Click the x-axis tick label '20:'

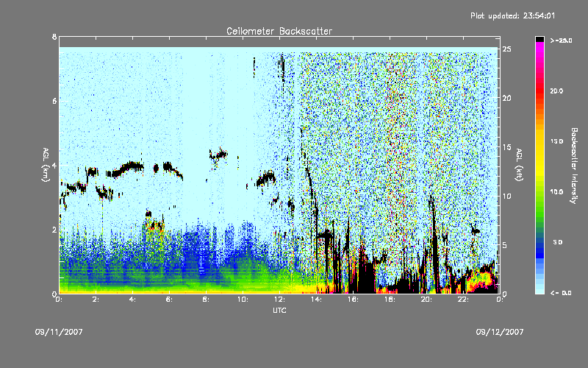[426, 300]
